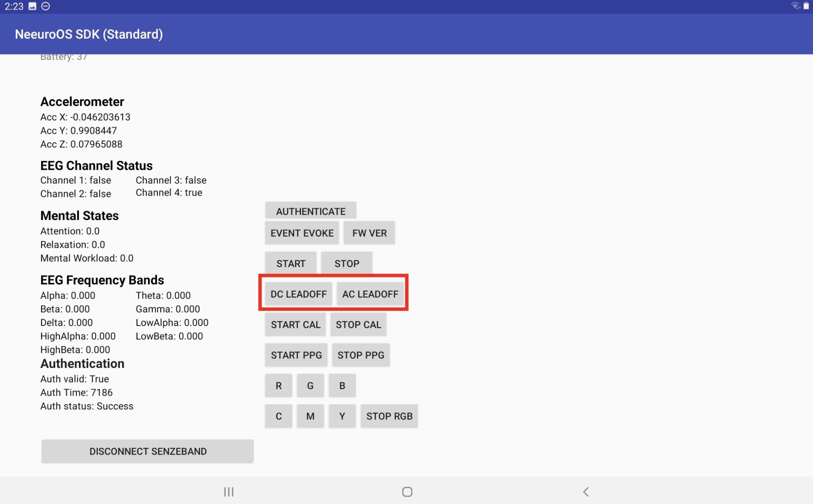Choose cyan with the C button
Viewport: 813px width, 504px height.
pyautogui.click(x=278, y=416)
